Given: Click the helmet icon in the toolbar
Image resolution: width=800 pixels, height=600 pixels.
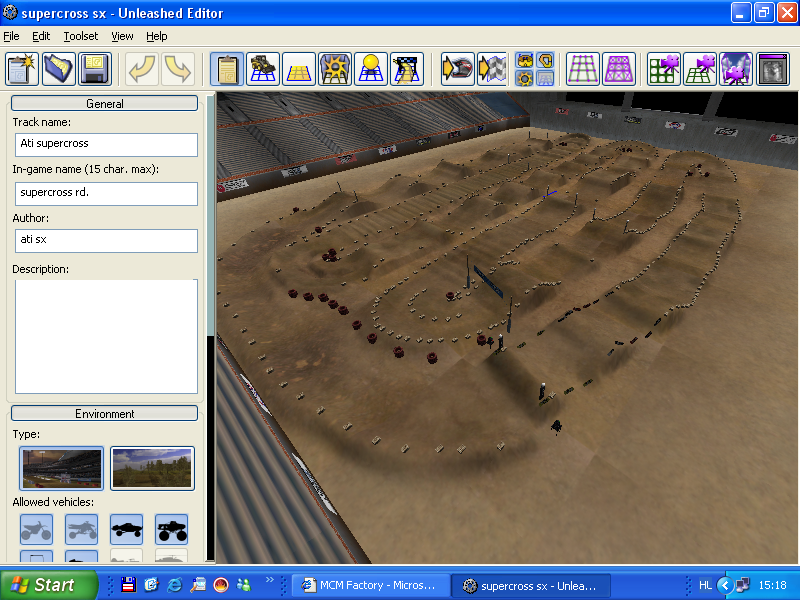Looking at the screenshot, I should point(457,69).
